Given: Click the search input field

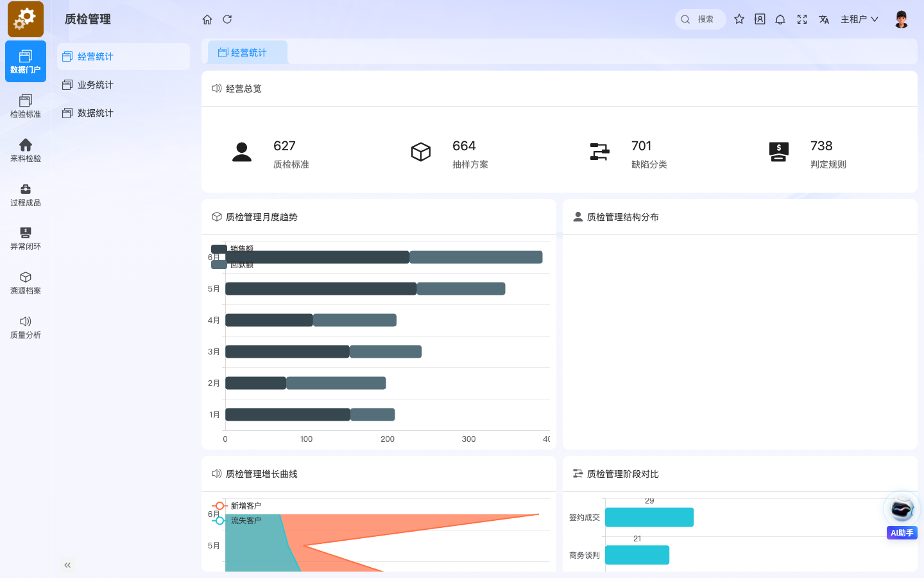Looking at the screenshot, I should pyautogui.click(x=701, y=19).
